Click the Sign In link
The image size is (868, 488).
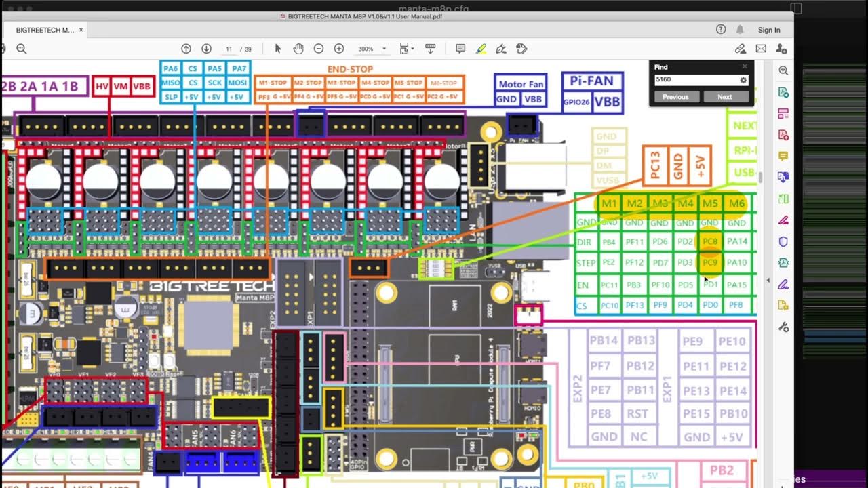(769, 30)
